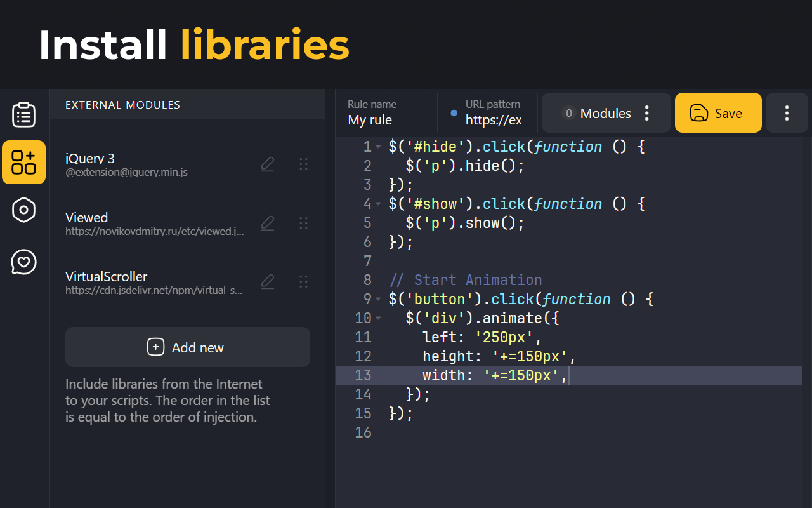The image size is (812, 508).
Task: Click the drag handle beside VirtualScroller
Action: click(303, 281)
